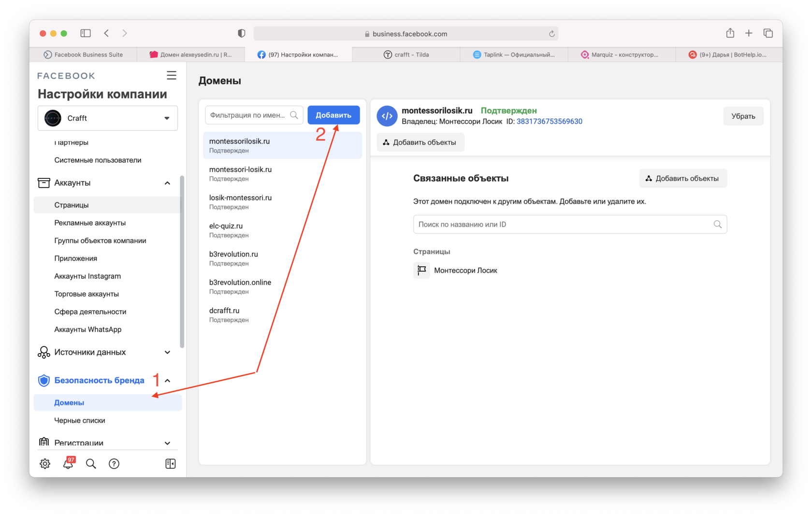The image size is (812, 516).
Task: Click the Безопасность бренда shield icon
Action: (44, 381)
